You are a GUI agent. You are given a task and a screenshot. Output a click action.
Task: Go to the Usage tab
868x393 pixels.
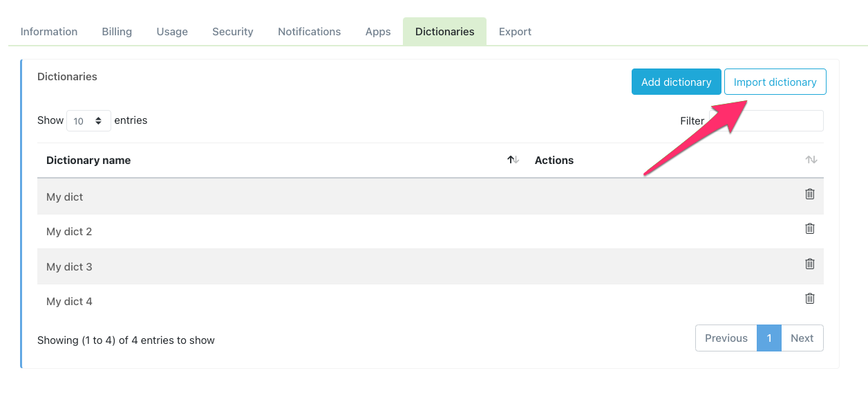[x=172, y=32]
